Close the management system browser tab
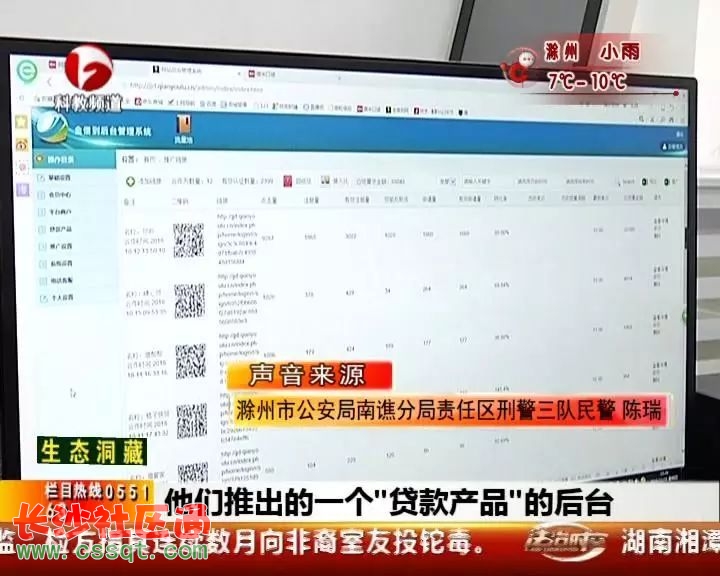 (239, 73)
